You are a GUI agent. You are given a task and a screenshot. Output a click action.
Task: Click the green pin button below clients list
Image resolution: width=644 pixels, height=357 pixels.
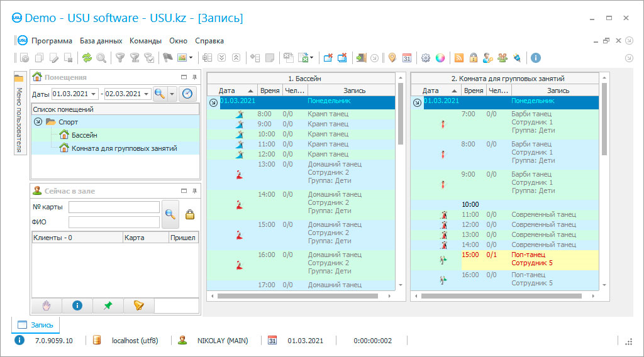coord(108,305)
